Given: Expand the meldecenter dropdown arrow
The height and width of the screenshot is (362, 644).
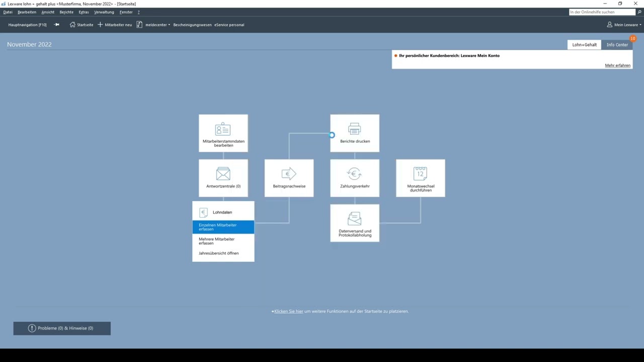Looking at the screenshot, I should 169,25.
